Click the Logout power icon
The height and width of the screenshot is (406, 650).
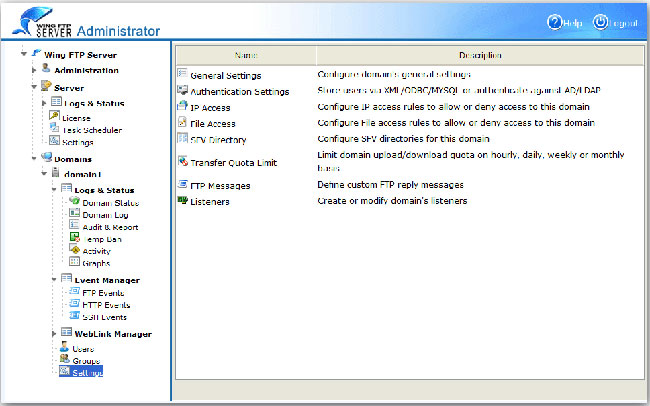click(x=600, y=22)
